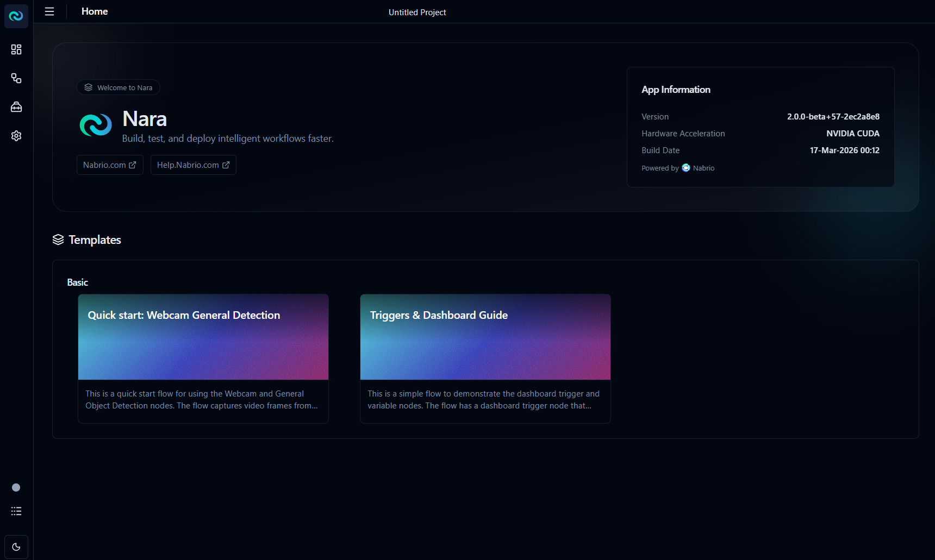Viewport: 935px width, 560px height.
Task: Click the Webcam template description text
Action: pyautogui.click(x=202, y=400)
